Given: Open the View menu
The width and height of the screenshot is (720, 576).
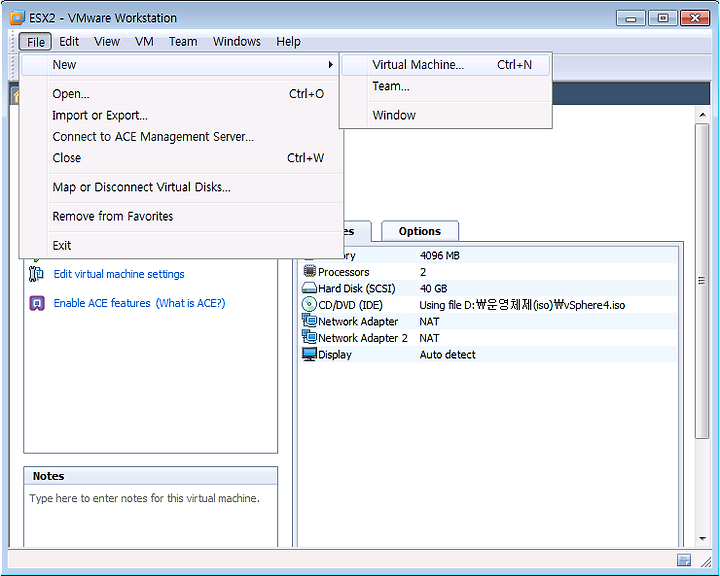Looking at the screenshot, I should pyautogui.click(x=107, y=42).
